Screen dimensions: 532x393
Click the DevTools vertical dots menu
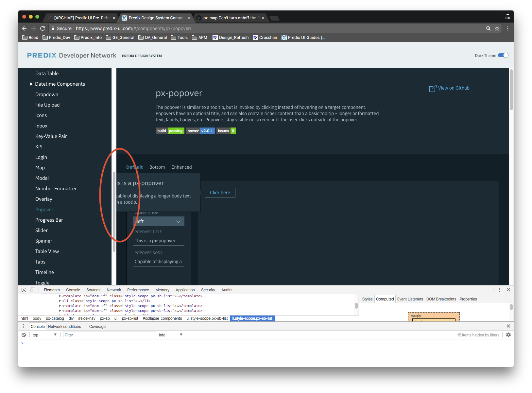coord(499,290)
